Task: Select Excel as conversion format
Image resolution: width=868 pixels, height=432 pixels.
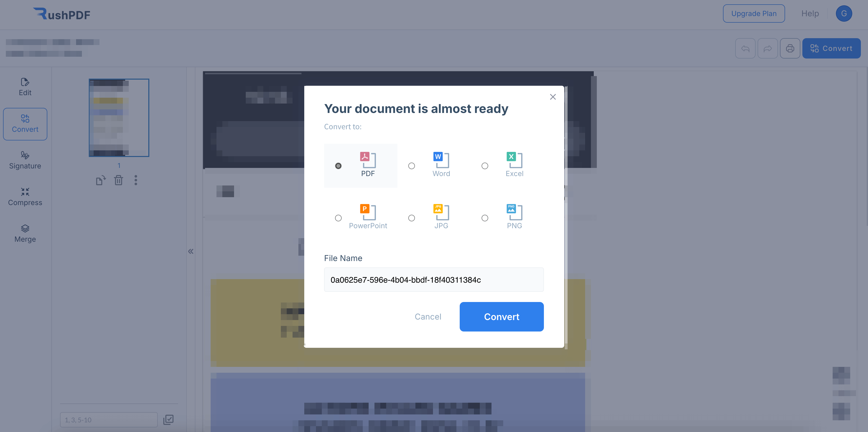Action: 484,165
